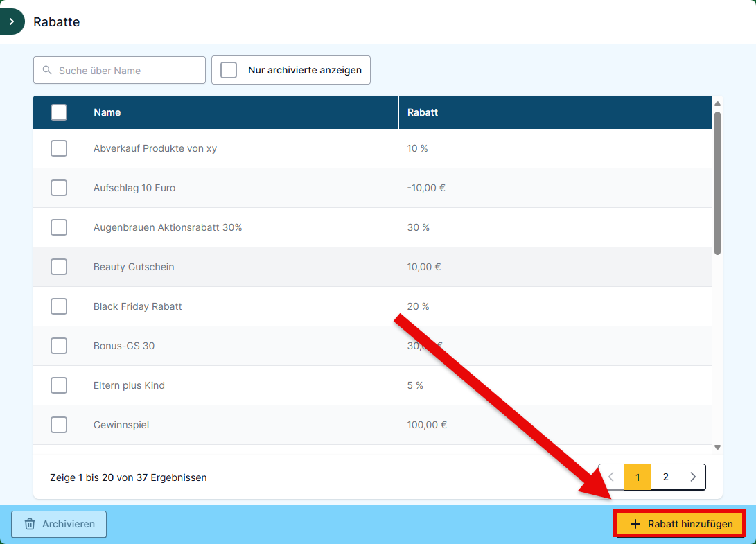Image resolution: width=756 pixels, height=544 pixels.
Task: Switch to page 2 of results
Action: (665, 477)
